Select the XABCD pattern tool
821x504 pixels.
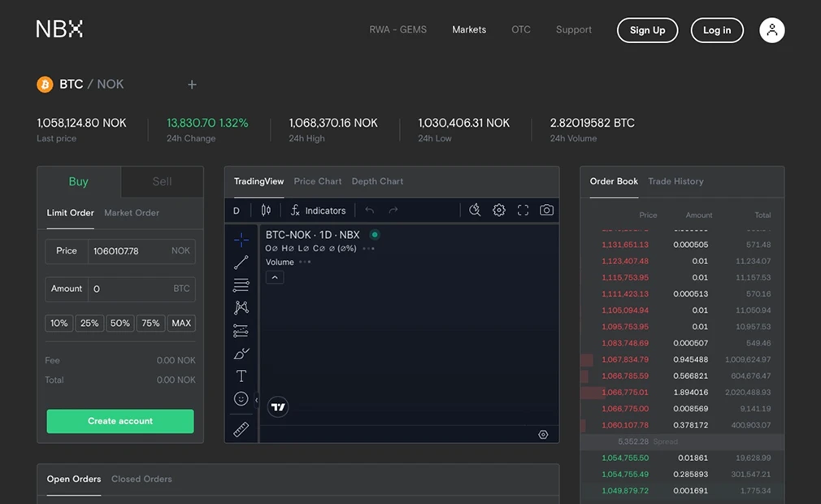[x=241, y=308]
